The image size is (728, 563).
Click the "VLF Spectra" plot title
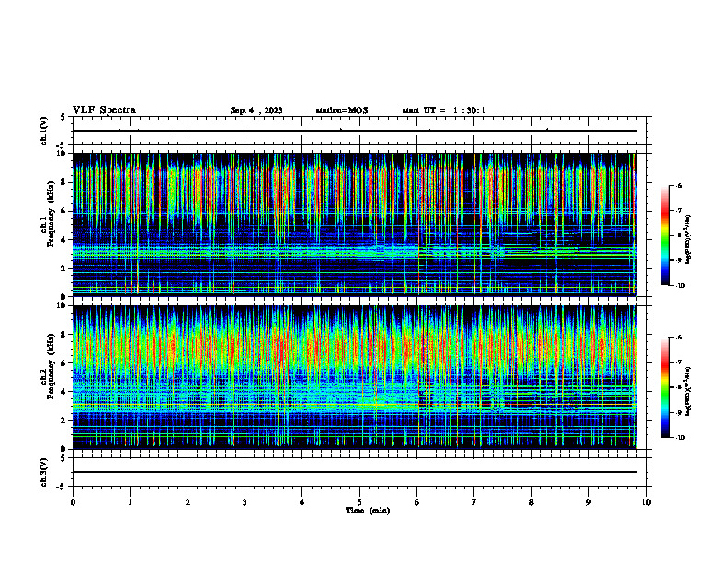pyautogui.click(x=104, y=110)
